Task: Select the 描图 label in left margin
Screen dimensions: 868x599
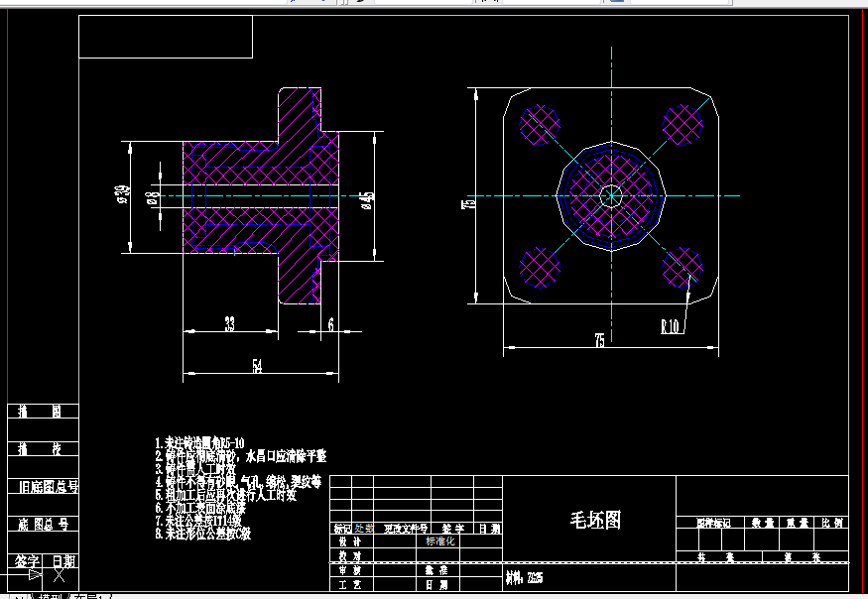Action: click(x=40, y=411)
